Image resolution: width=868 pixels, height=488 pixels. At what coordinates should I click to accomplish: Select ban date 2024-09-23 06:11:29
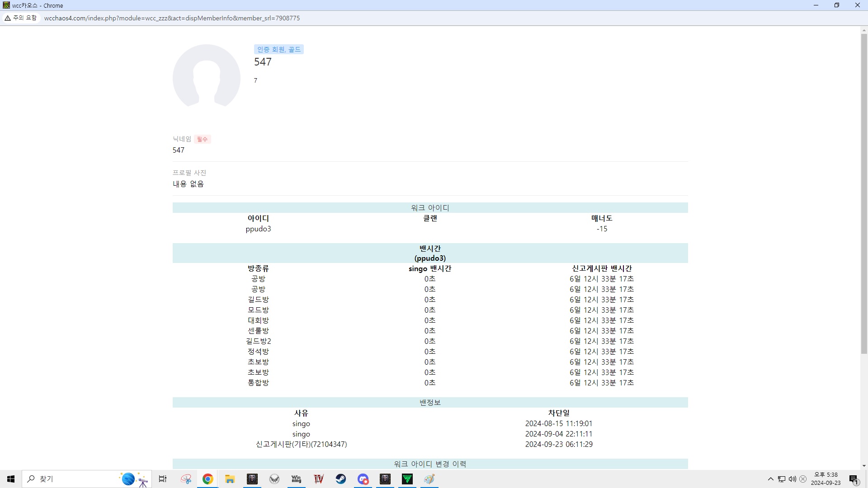[x=559, y=445]
